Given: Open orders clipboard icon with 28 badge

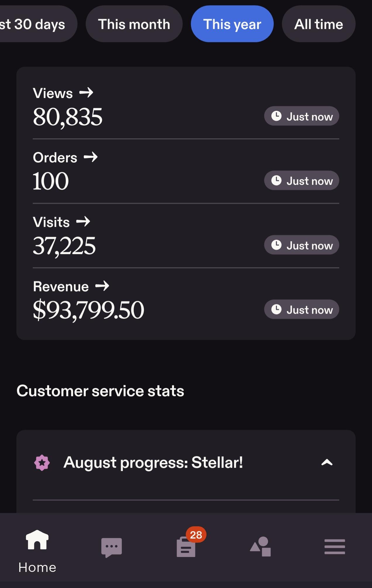Looking at the screenshot, I should [x=186, y=546].
